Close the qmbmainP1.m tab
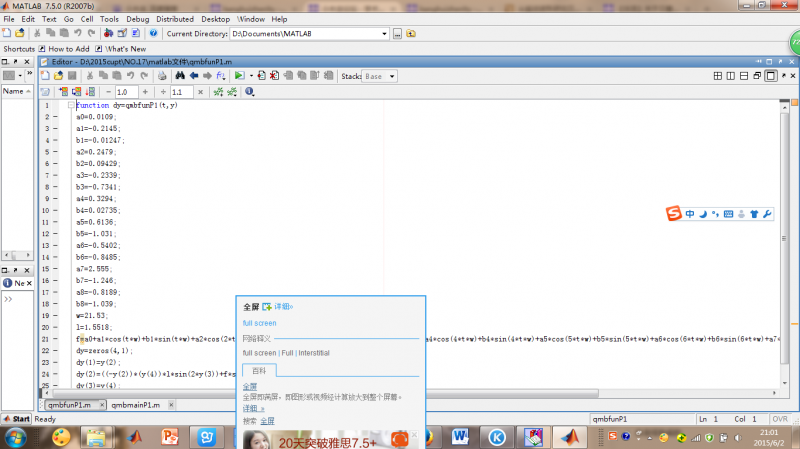Screen dimensions: 800x449 click(x=171, y=405)
